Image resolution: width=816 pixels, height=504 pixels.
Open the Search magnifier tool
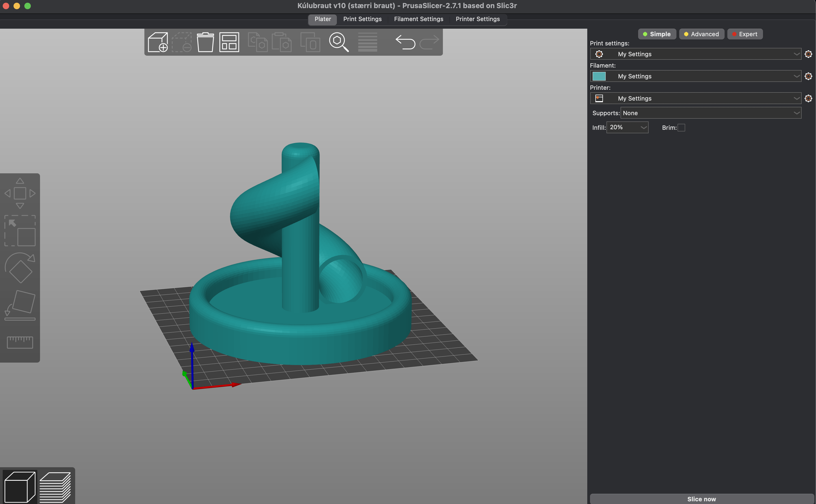339,42
